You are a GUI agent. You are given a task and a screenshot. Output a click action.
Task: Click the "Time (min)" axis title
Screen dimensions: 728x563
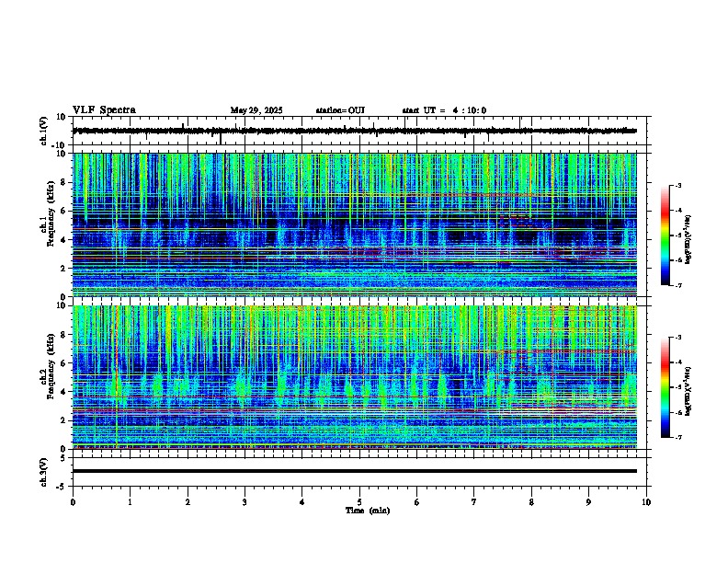coord(368,511)
